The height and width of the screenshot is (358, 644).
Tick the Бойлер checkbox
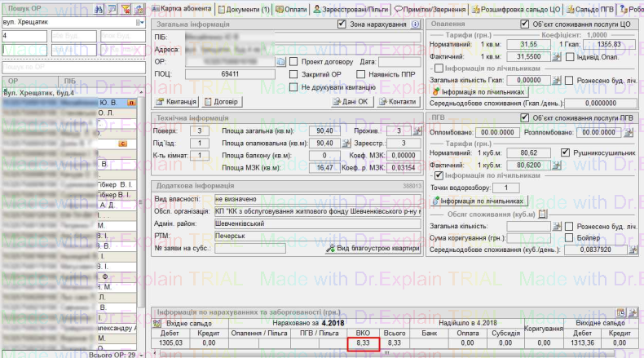(x=567, y=237)
